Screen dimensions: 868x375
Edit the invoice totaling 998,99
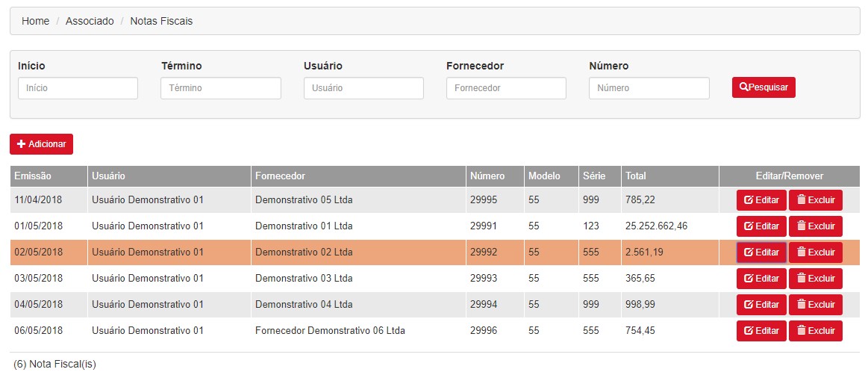[x=761, y=304]
